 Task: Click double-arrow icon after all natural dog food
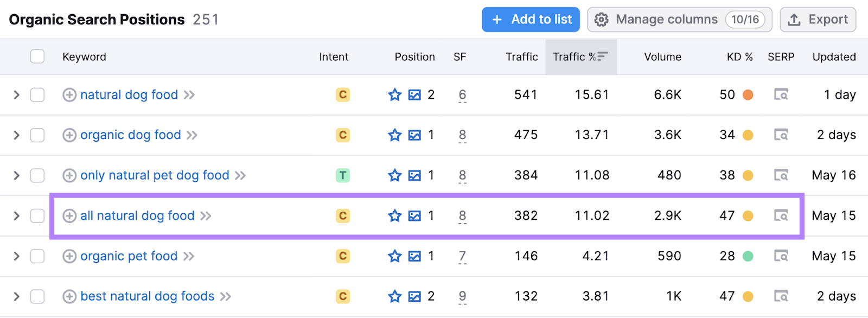tap(206, 217)
